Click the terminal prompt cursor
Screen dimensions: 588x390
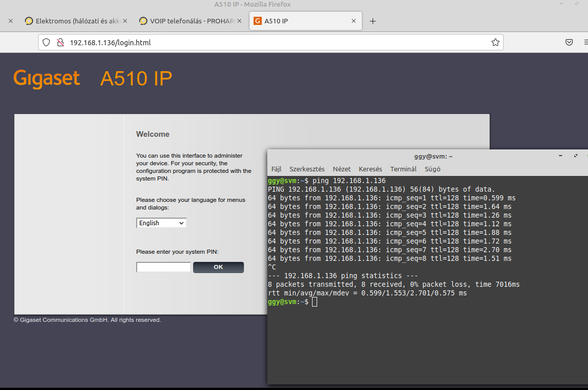tap(314, 302)
